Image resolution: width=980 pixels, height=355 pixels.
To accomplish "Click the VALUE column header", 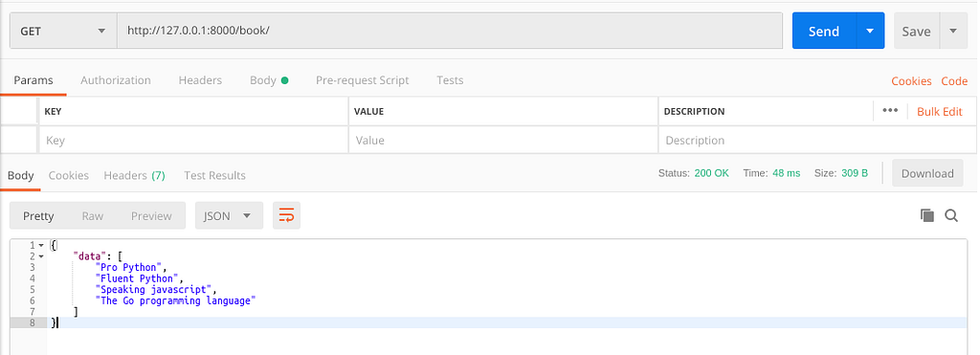I will tap(368, 112).
